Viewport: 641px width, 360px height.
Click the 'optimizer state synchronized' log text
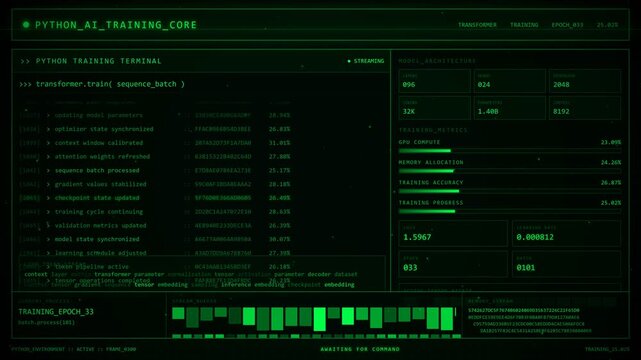tap(104, 129)
